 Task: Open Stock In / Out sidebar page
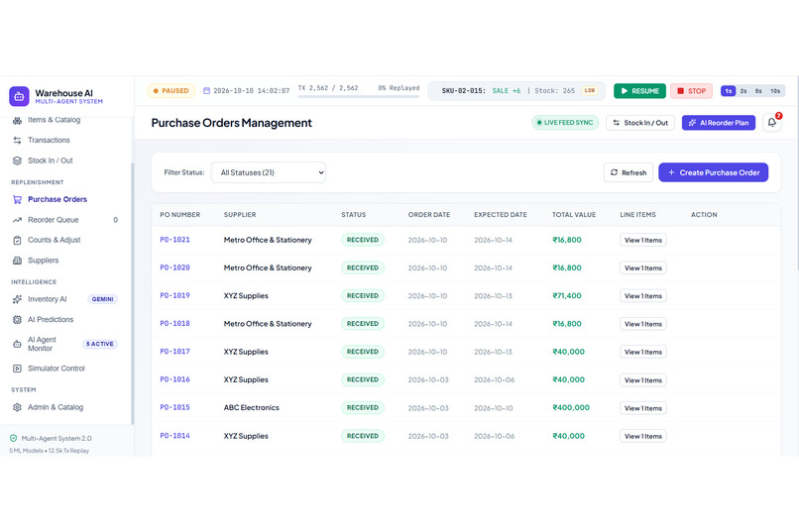pos(50,160)
